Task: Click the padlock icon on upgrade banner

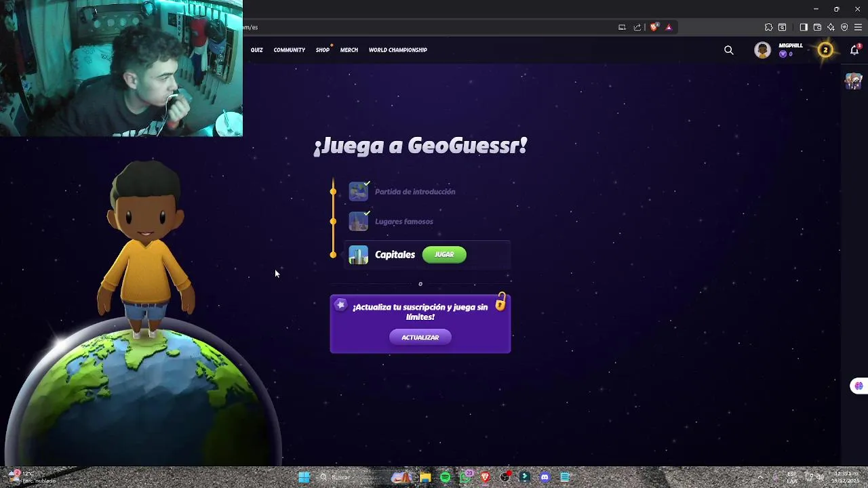Action: click(x=500, y=302)
